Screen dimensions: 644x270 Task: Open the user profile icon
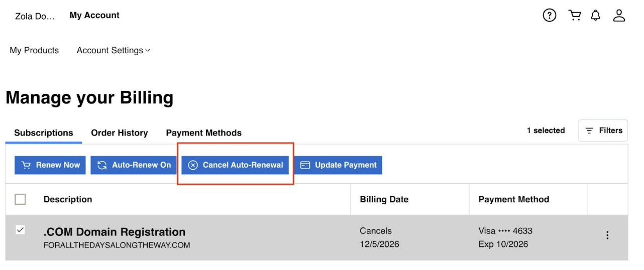click(619, 16)
